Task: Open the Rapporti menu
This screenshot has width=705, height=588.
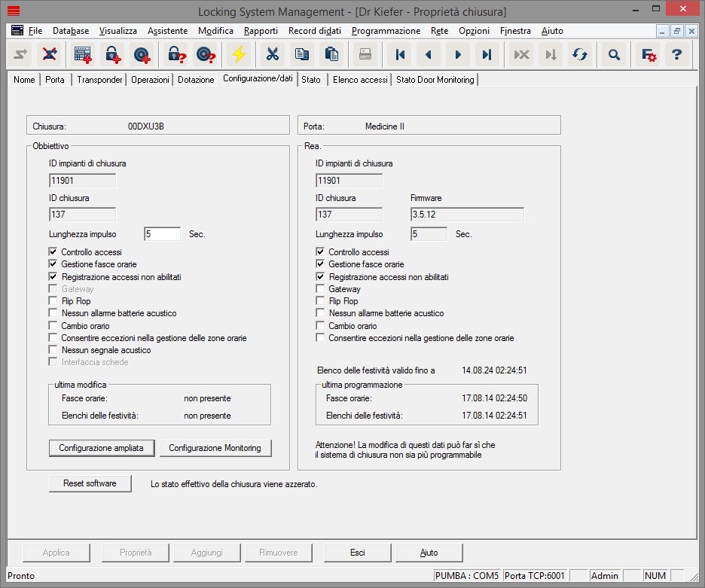Action: pyautogui.click(x=261, y=31)
